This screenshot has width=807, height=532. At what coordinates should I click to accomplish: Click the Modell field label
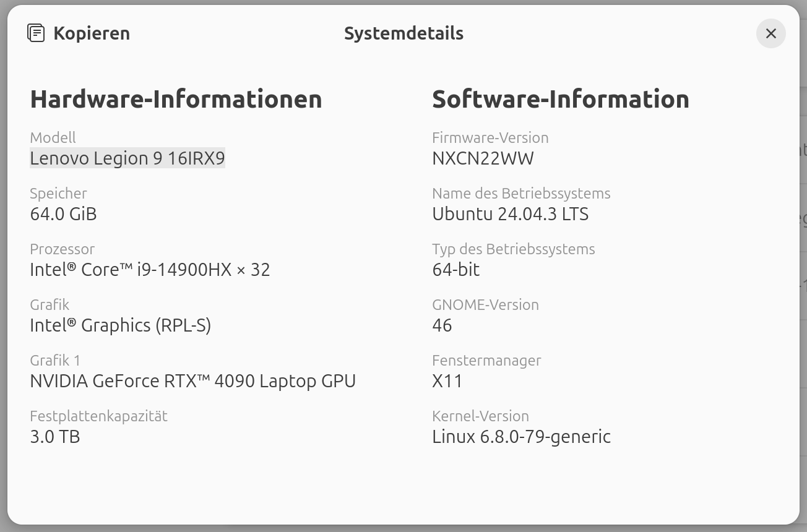(53, 137)
